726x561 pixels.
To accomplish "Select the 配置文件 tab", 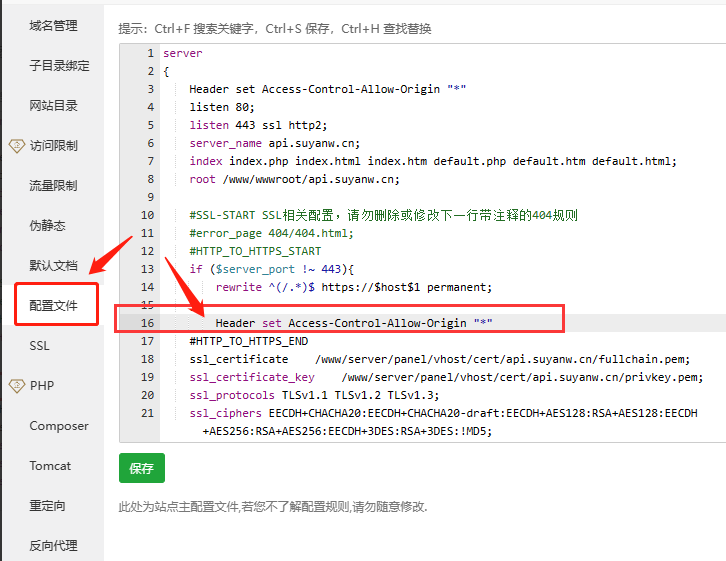I will (x=53, y=305).
